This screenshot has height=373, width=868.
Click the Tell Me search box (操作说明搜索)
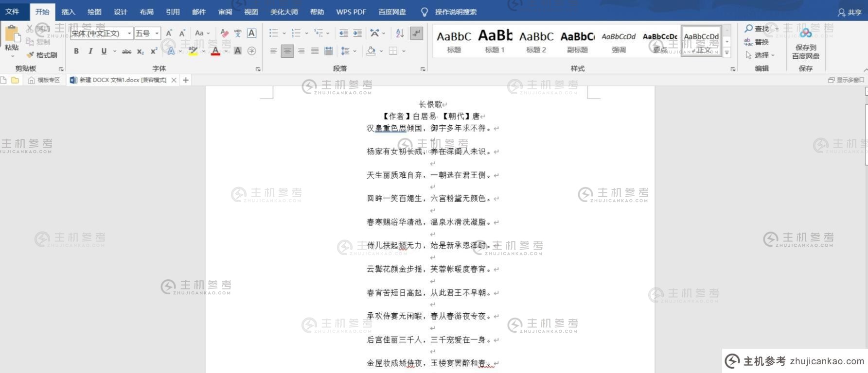(450, 12)
